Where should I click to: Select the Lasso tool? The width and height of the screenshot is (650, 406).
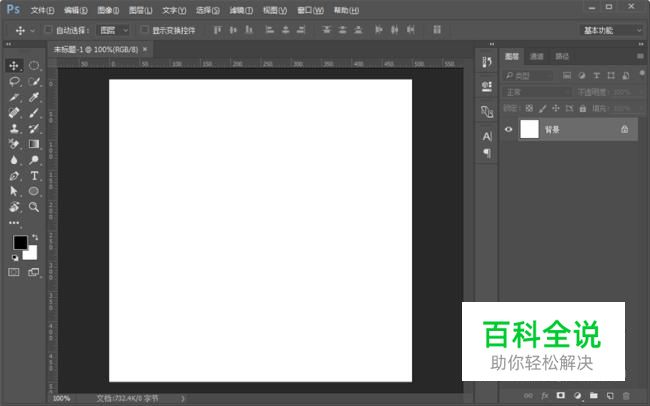point(14,81)
